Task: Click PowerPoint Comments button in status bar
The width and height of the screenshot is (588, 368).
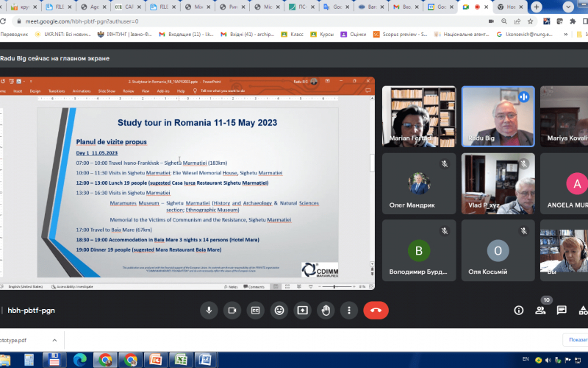Action: (x=254, y=286)
